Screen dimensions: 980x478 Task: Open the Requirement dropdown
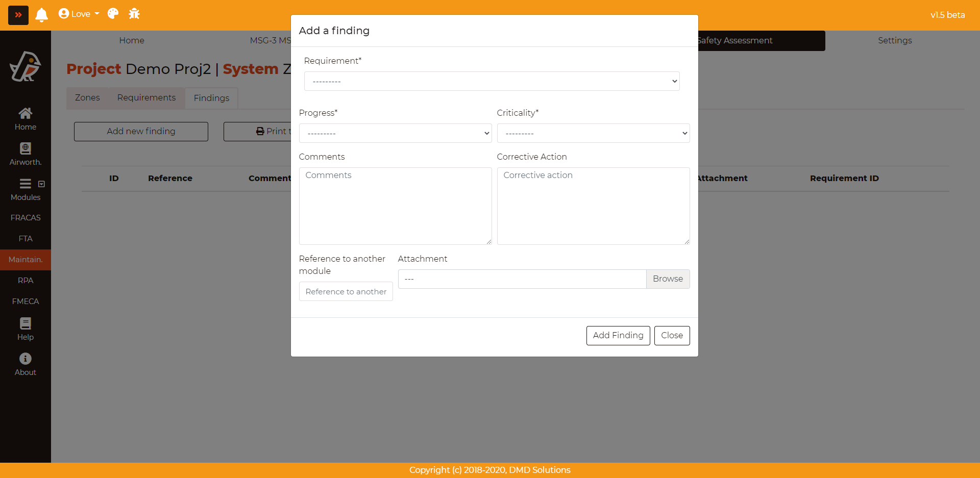point(492,81)
